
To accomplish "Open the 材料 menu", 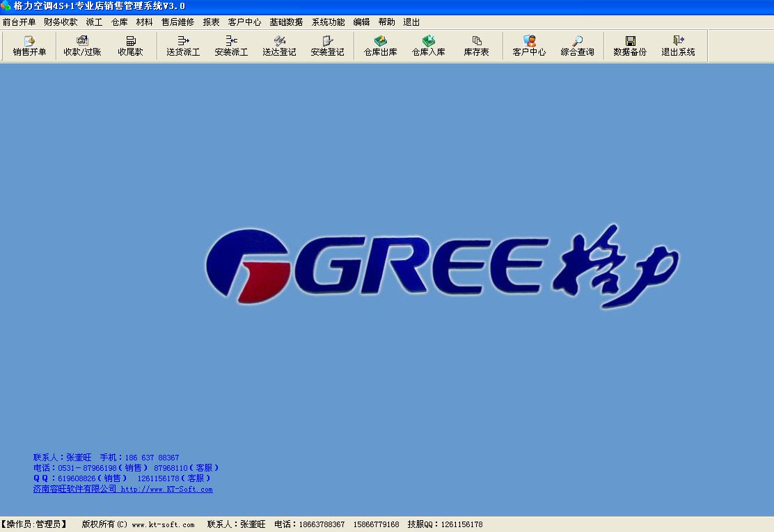I will pos(144,22).
